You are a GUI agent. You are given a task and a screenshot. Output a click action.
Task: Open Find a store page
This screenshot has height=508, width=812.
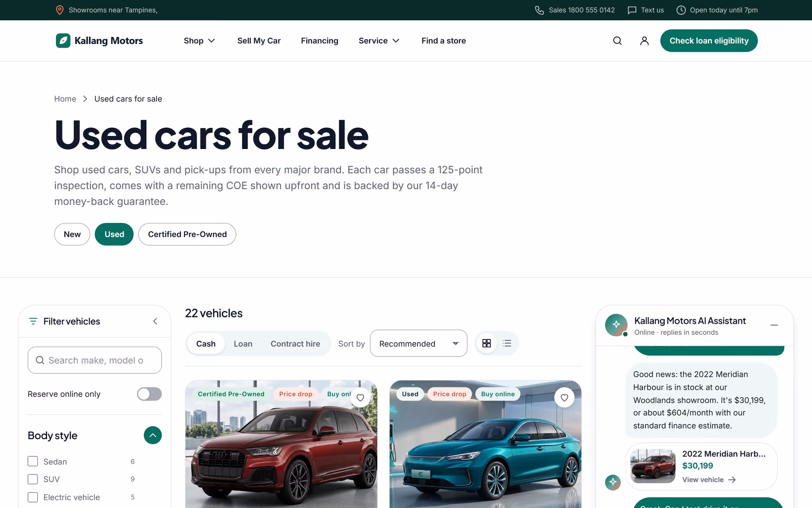444,41
